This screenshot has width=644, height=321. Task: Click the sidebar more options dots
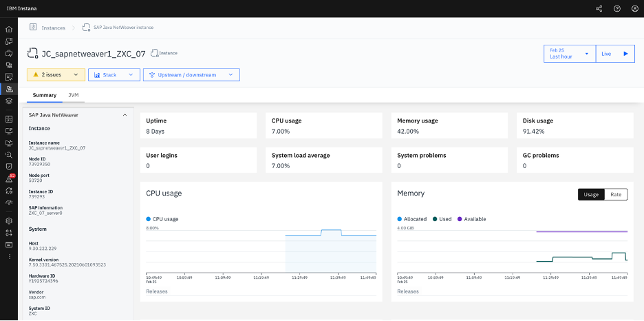pos(9,256)
